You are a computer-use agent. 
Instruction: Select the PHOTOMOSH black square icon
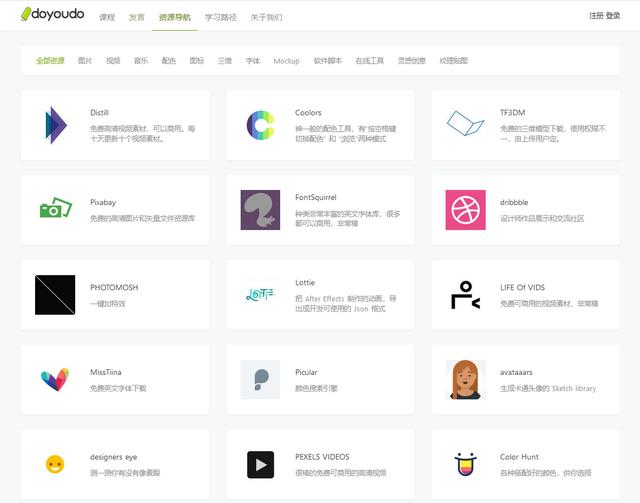[55, 295]
